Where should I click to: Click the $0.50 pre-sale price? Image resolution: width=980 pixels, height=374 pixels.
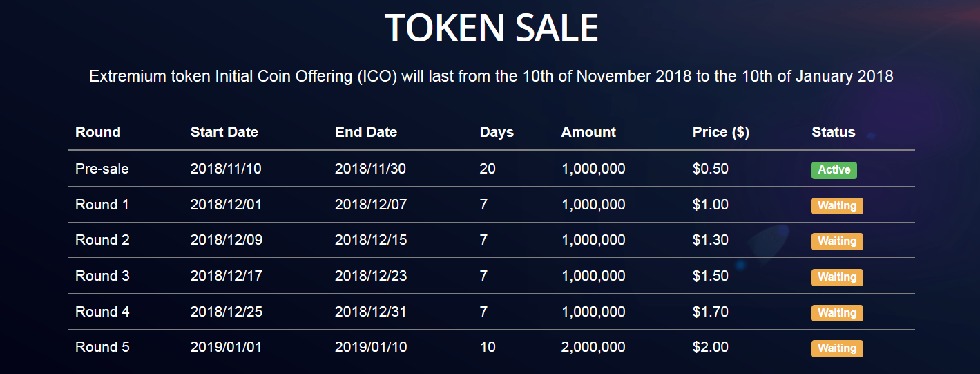pyautogui.click(x=711, y=169)
